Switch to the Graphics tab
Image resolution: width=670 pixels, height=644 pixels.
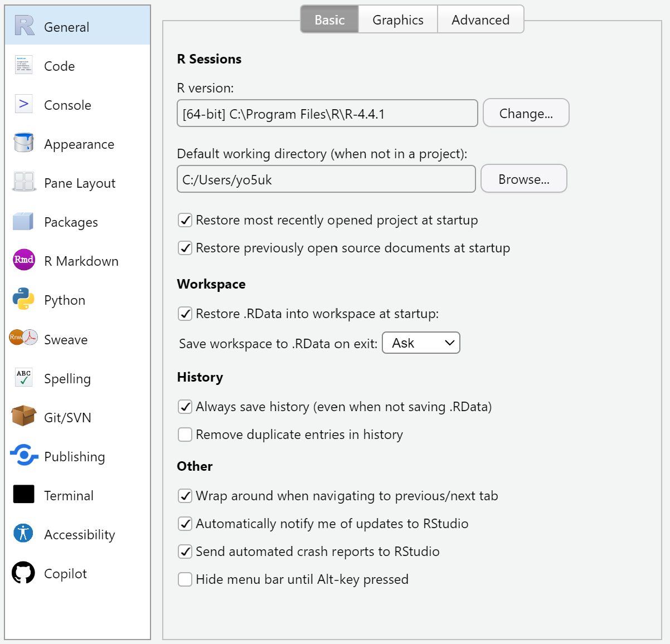[398, 20]
